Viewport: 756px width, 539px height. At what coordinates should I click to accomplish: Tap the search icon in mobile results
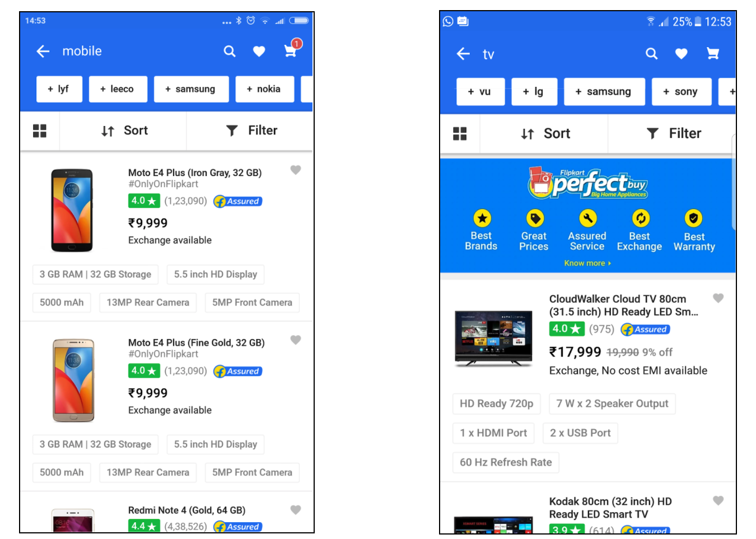pyautogui.click(x=230, y=51)
